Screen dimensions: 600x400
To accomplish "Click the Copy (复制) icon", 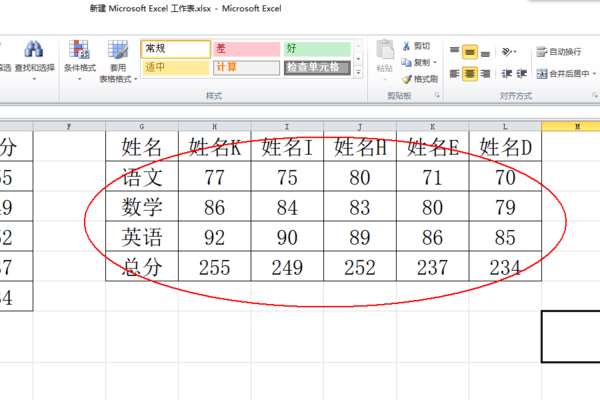I will pyautogui.click(x=406, y=62).
